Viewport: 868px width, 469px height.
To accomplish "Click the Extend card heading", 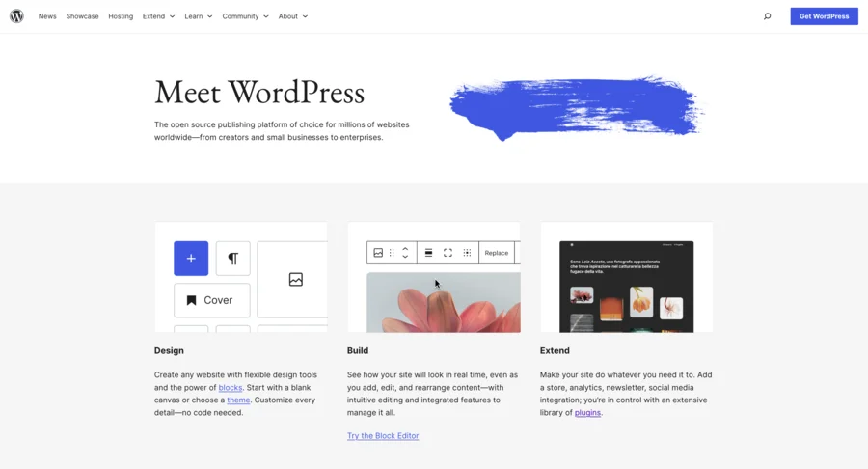I will coord(555,350).
